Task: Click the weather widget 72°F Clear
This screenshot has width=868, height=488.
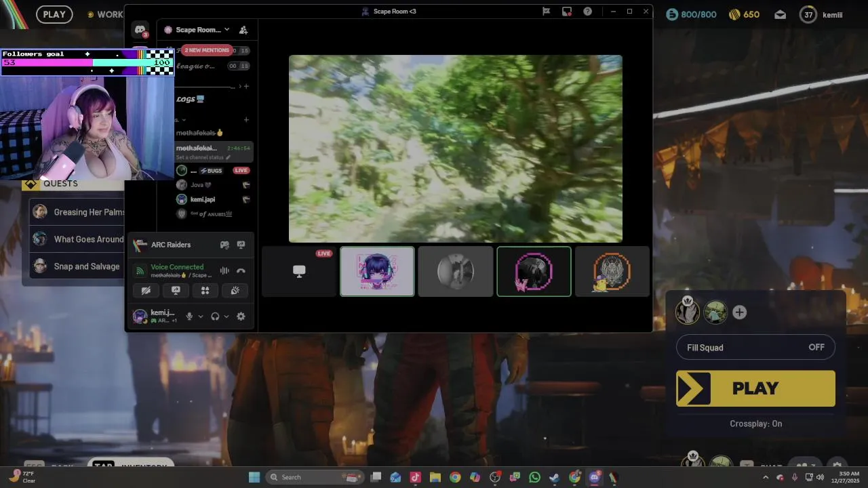Action: [22, 476]
